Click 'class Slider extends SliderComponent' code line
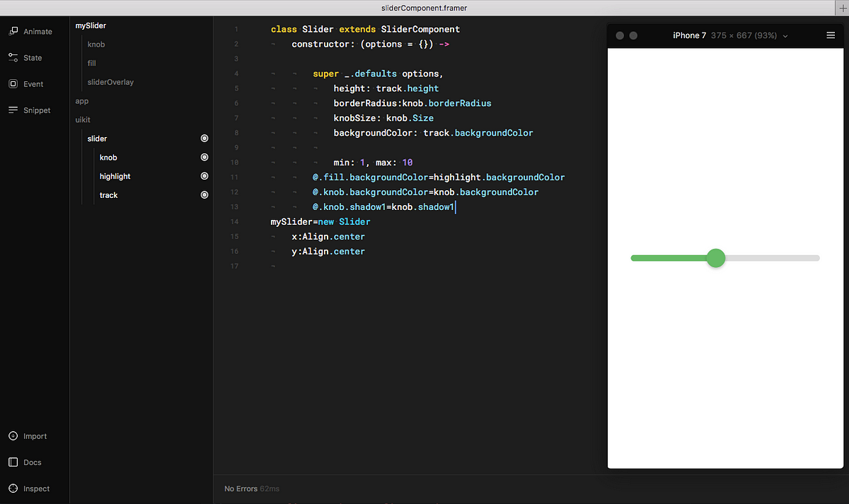This screenshot has width=849, height=504. (x=365, y=30)
